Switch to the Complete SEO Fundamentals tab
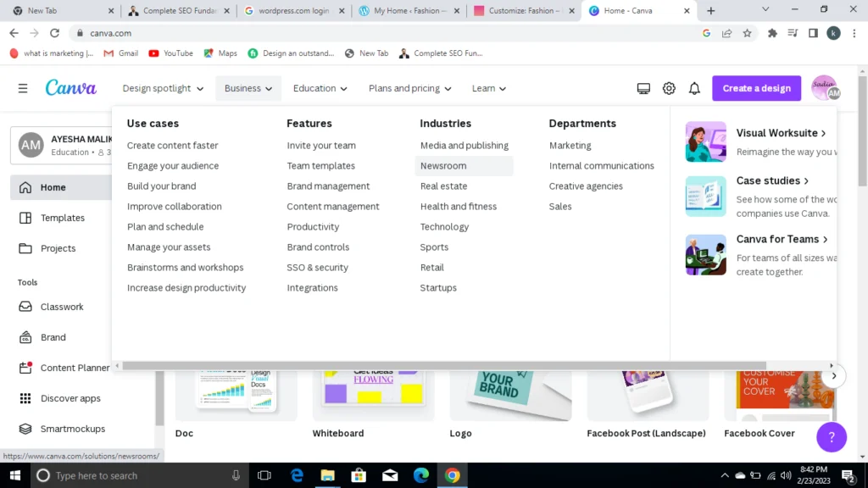Screen dimensions: 868x488 [180, 10]
